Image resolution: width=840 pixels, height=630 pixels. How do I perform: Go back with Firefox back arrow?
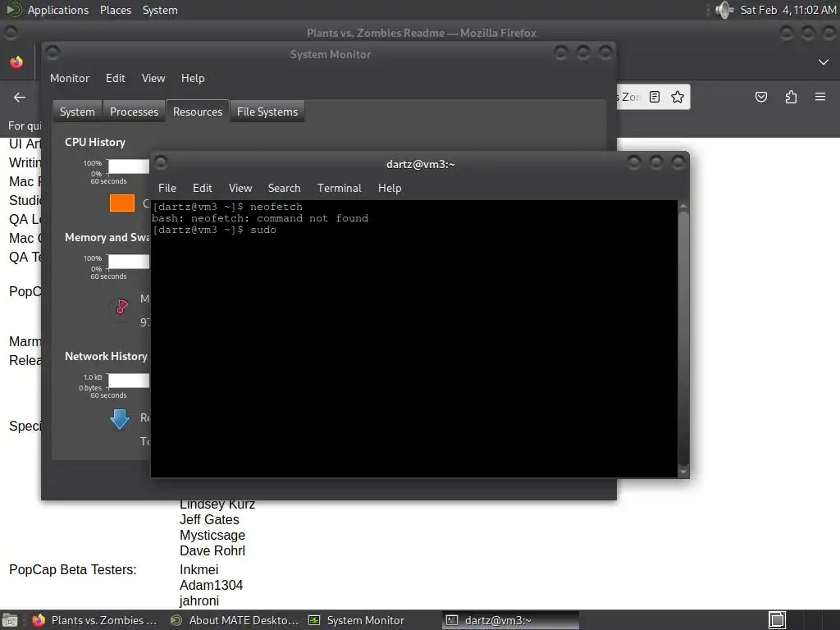click(x=20, y=97)
